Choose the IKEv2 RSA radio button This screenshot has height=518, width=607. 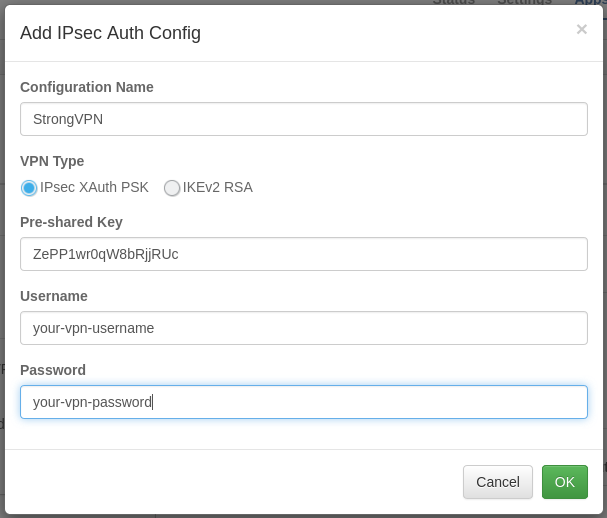point(172,188)
